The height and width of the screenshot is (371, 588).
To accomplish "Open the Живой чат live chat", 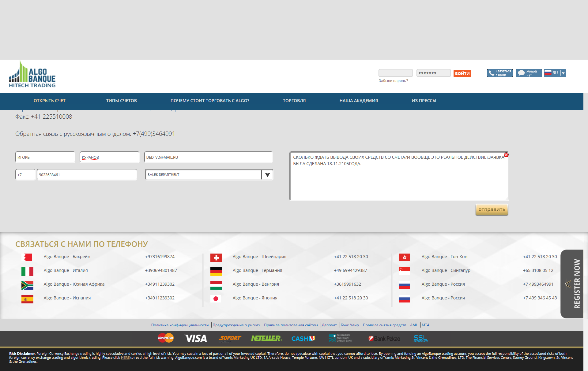I will click(529, 73).
